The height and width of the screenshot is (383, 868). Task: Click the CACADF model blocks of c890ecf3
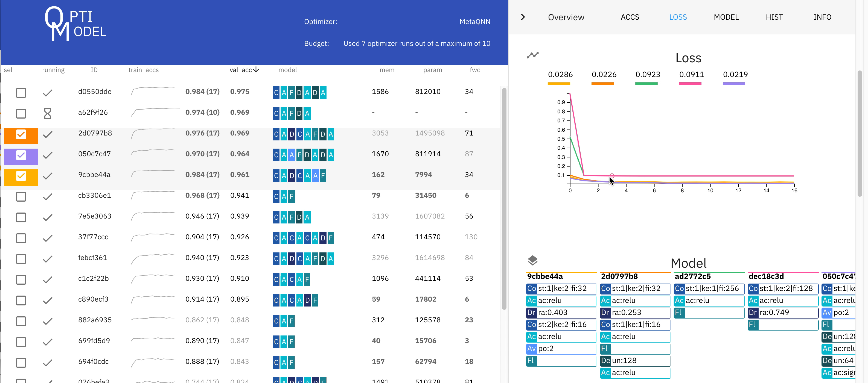tap(296, 300)
